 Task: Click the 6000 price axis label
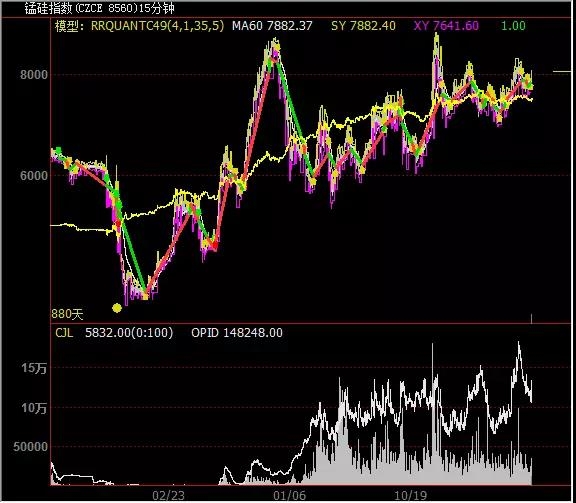(34, 176)
